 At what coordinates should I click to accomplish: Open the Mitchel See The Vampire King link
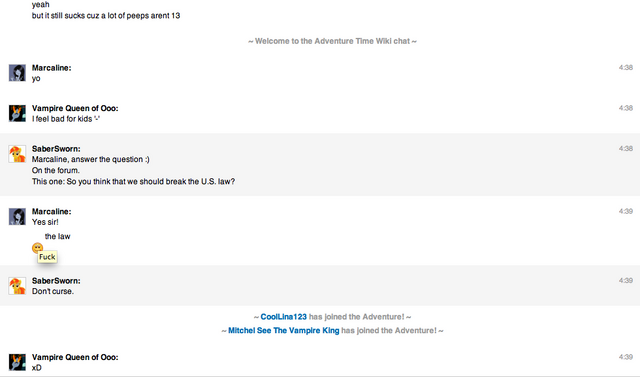(284, 330)
